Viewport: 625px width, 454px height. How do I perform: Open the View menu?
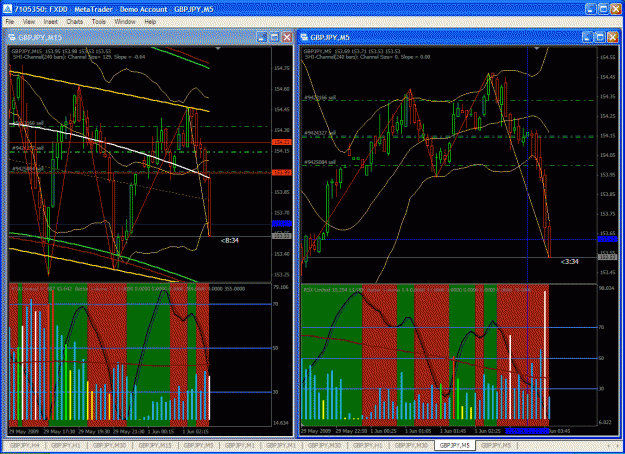(29, 22)
